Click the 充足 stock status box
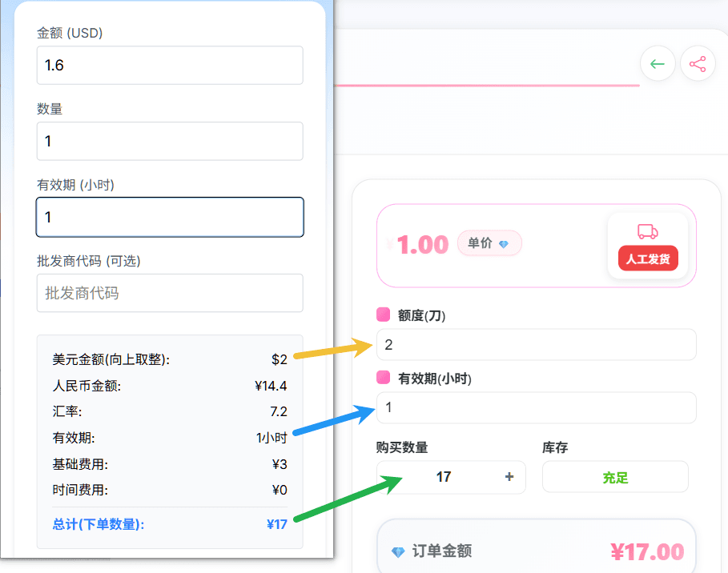Screen dimensions: 728x573 [x=615, y=478]
